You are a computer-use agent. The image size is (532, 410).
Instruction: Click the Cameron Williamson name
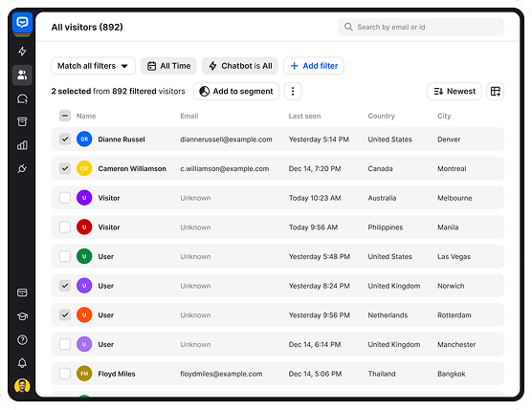click(x=132, y=169)
